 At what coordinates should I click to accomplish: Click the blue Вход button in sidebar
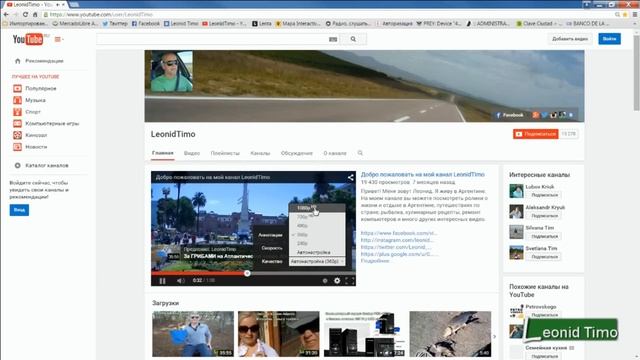click(x=19, y=210)
